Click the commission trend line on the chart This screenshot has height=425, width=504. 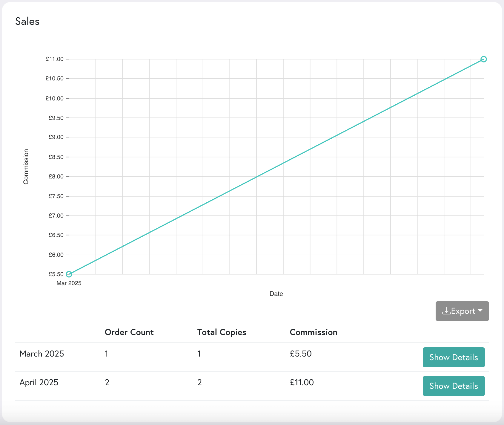coord(276,166)
